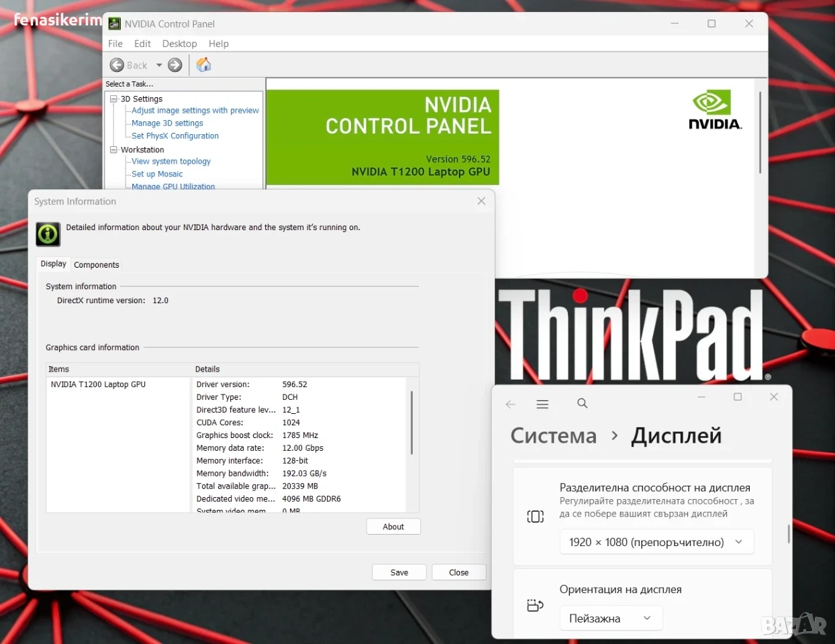Minimize the NVIDIA Control Panel window

(x=675, y=23)
